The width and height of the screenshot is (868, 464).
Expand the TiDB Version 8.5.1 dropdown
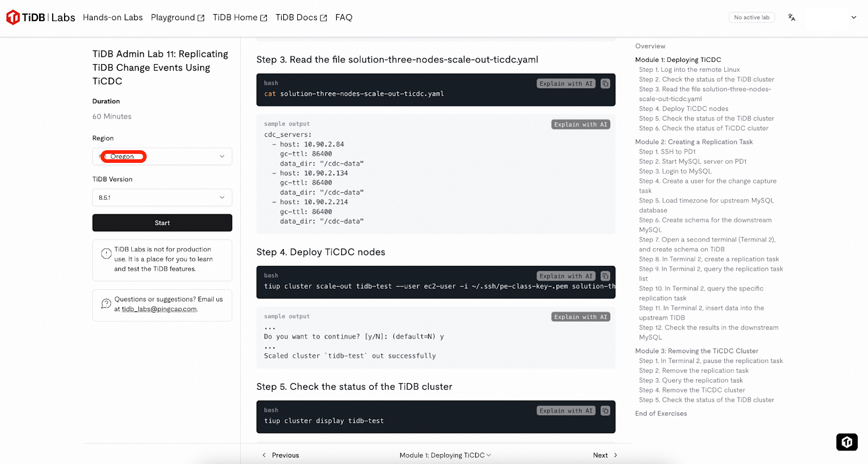tap(162, 198)
